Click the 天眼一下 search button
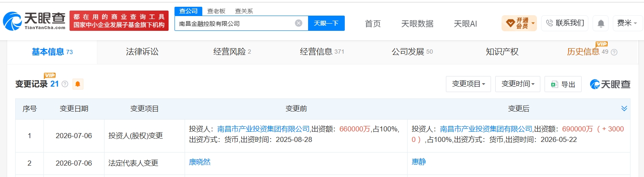 326,23
